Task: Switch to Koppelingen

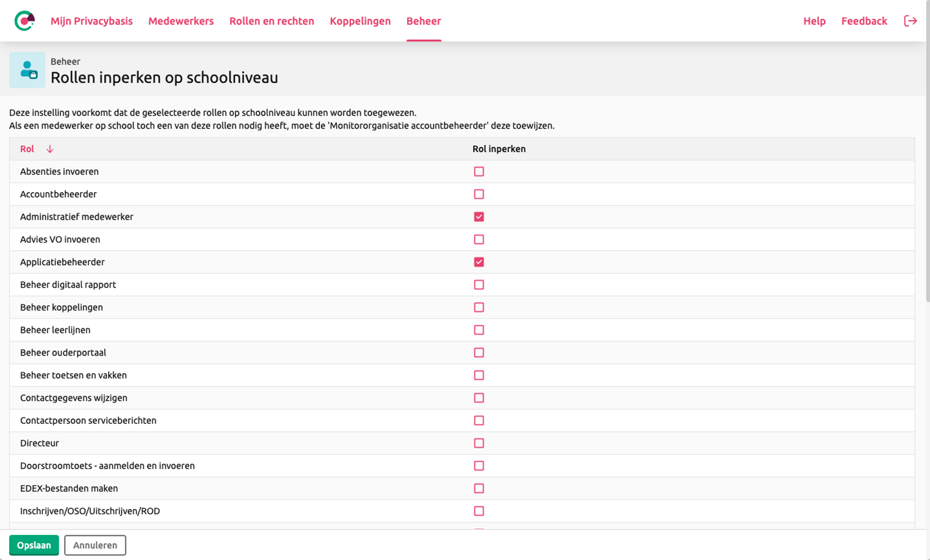Action: tap(360, 21)
